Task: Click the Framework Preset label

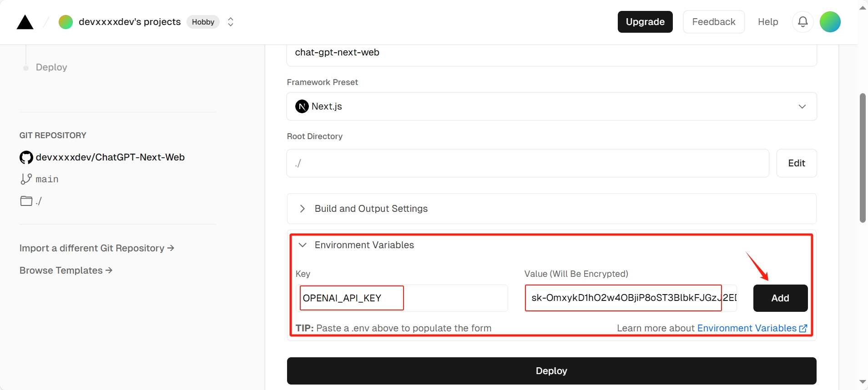Action: click(x=323, y=82)
